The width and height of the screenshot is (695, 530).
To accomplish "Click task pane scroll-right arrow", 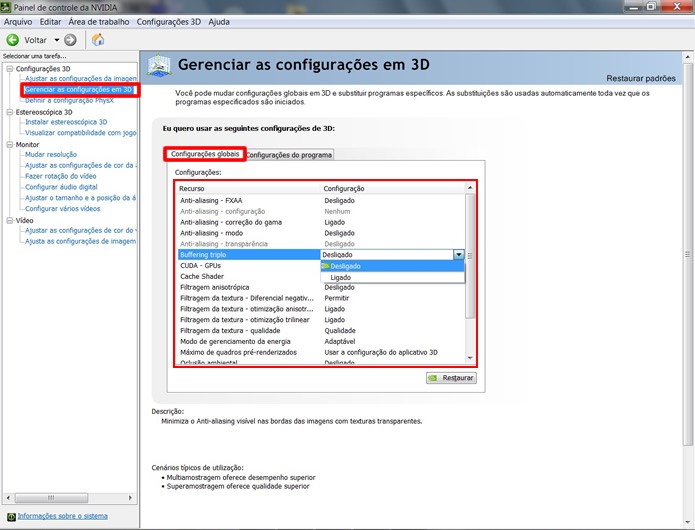I will pos(130,498).
